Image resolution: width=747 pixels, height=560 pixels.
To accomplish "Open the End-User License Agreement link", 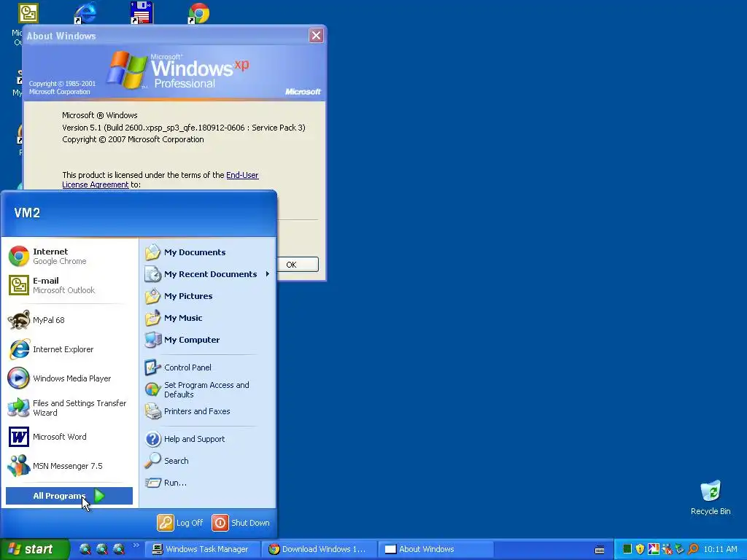I will tap(160, 180).
